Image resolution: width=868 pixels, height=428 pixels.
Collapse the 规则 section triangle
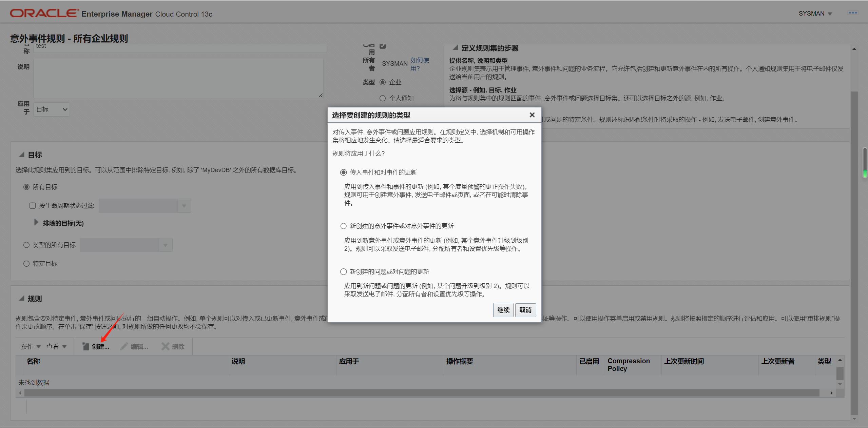click(x=22, y=299)
